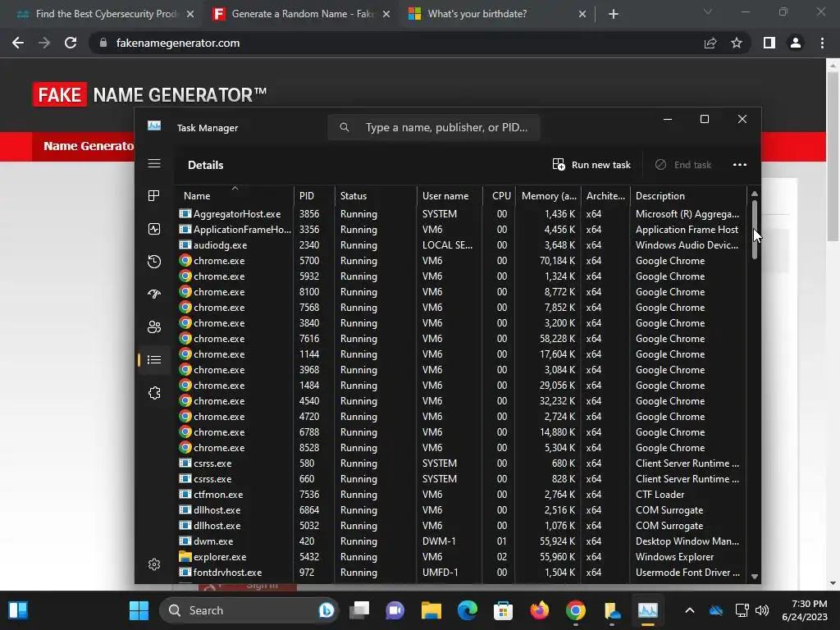Image resolution: width=840 pixels, height=630 pixels.
Task: Click the Task Manager list scroll-up arrow
Action: (755, 194)
